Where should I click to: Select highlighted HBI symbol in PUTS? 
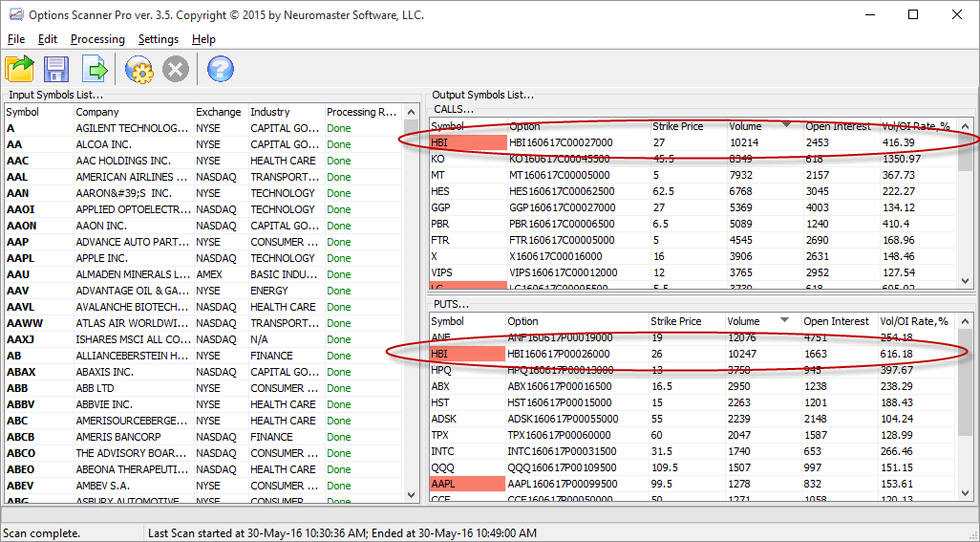[x=467, y=354]
